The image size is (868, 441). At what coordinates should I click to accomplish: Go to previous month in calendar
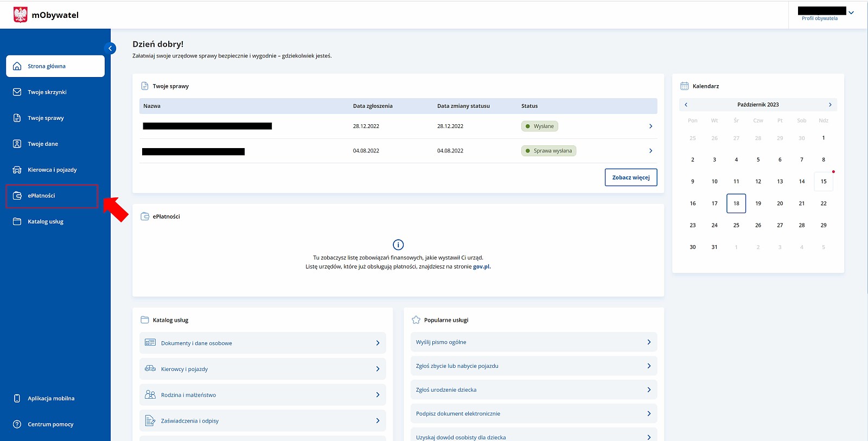[x=686, y=105]
